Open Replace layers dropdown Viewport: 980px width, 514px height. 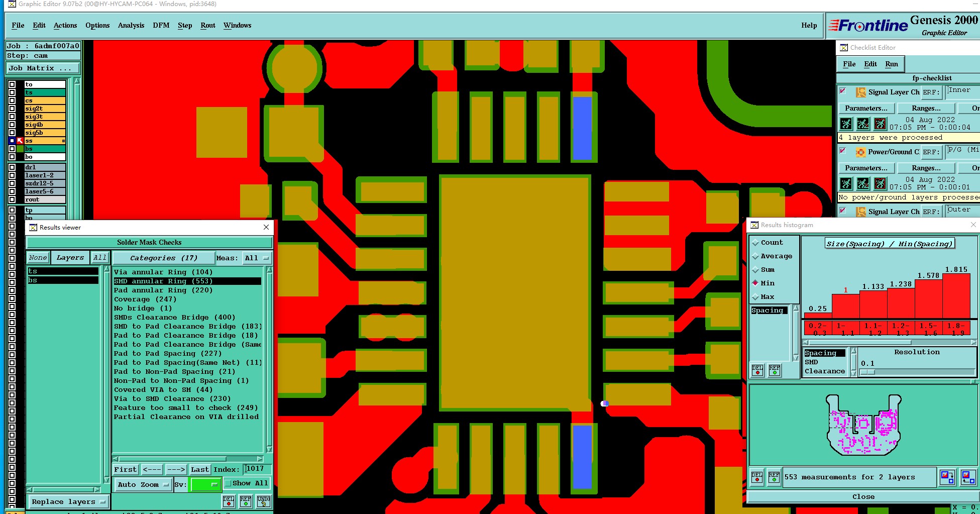point(68,501)
